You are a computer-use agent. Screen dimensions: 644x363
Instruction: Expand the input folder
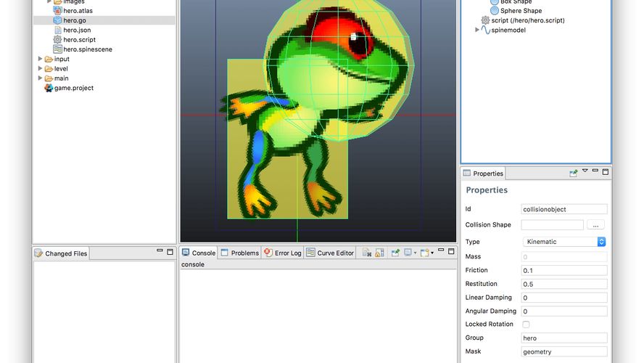(41, 60)
